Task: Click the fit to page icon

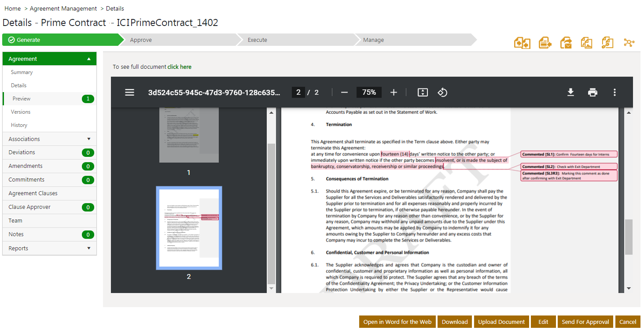Action: point(423,93)
